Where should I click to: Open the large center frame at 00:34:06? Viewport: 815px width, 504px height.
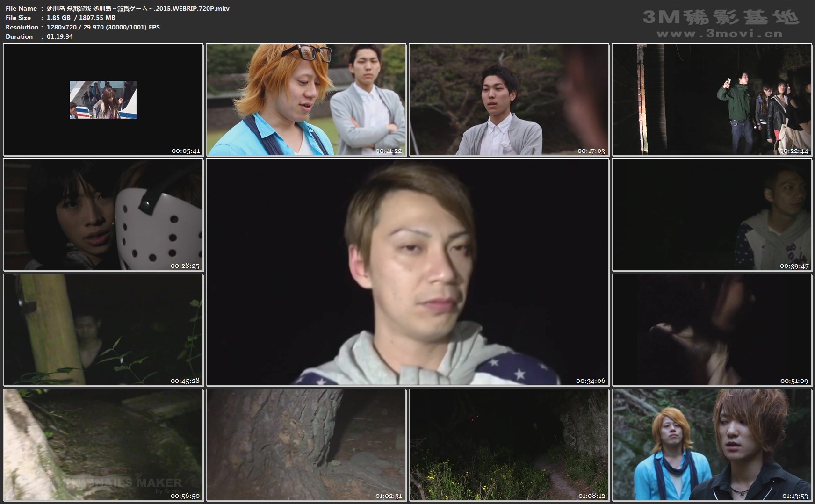(407, 272)
